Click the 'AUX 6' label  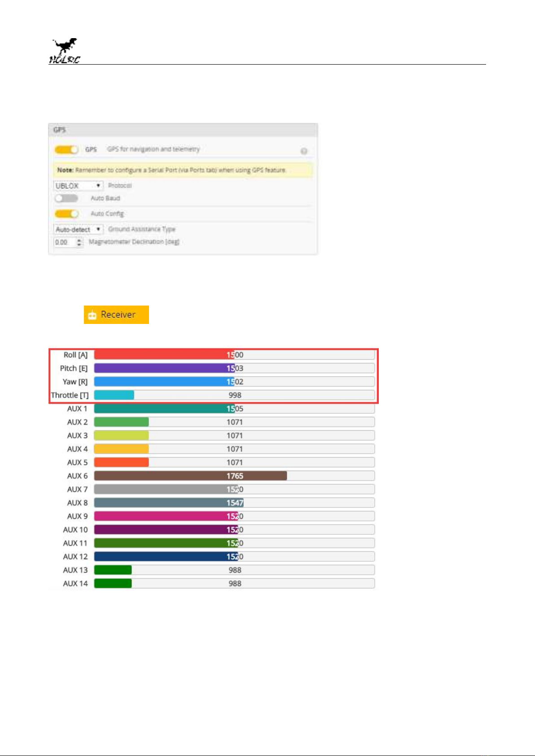coord(77,476)
